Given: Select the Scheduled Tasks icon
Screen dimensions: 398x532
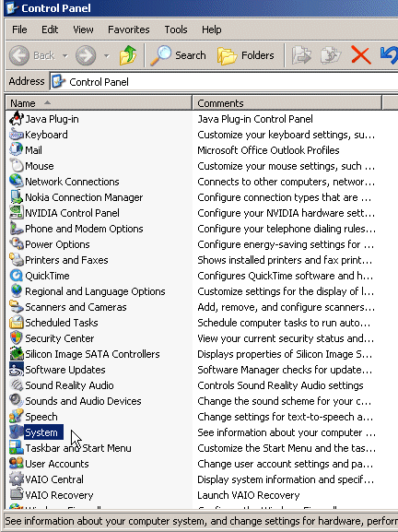Looking at the screenshot, I should 17,323.
